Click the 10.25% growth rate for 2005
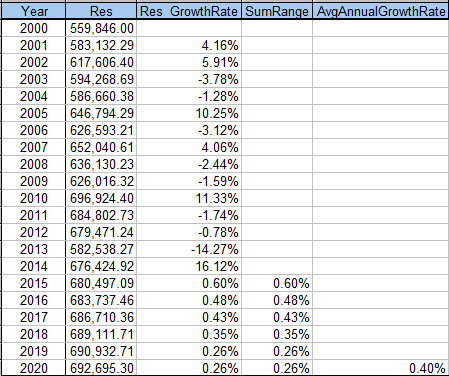Viewport: 449px width, 376px height. pyautogui.click(x=189, y=113)
